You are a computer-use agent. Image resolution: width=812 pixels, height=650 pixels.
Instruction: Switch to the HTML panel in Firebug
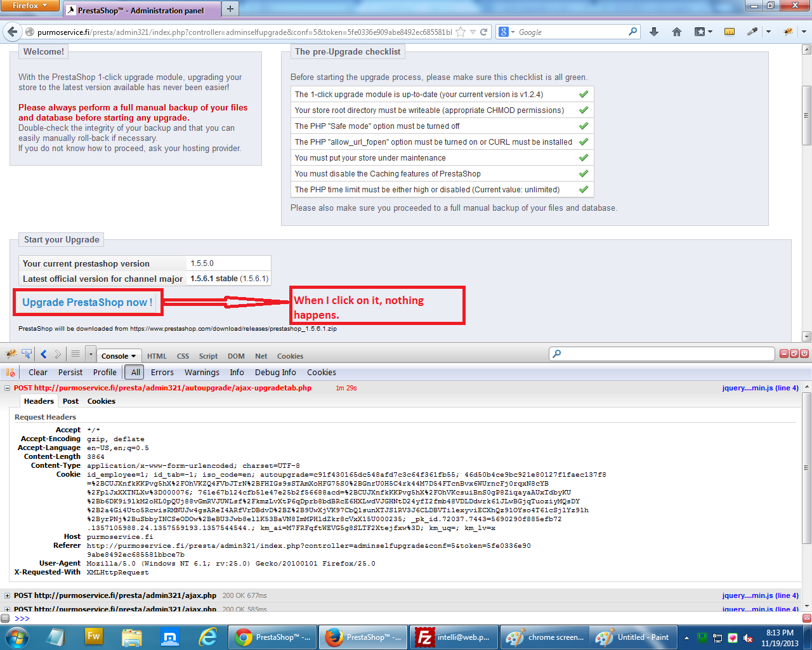(x=157, y=356)
